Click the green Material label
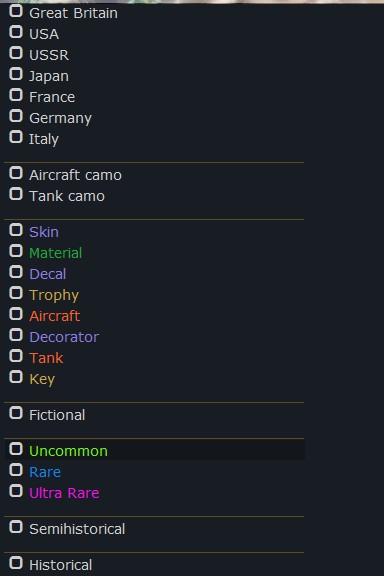 pyautogui.click(x=55, y=253)
